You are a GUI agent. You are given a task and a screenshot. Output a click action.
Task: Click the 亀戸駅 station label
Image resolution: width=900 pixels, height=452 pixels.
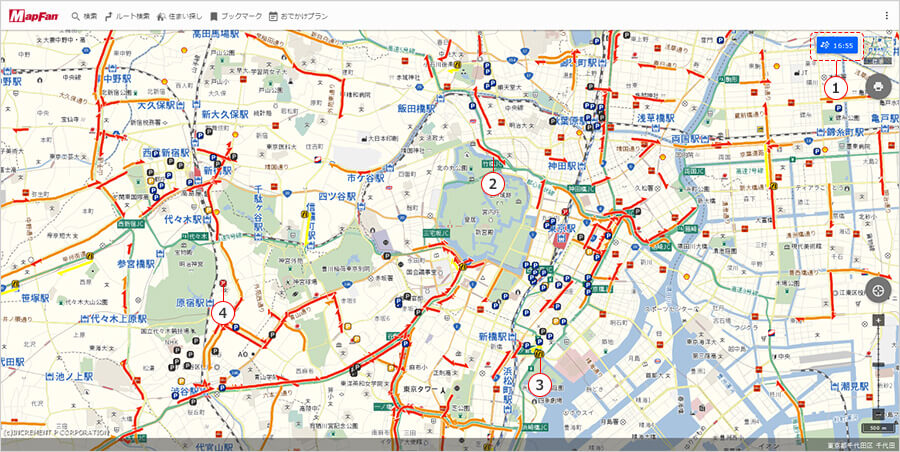tap(884, 118)
